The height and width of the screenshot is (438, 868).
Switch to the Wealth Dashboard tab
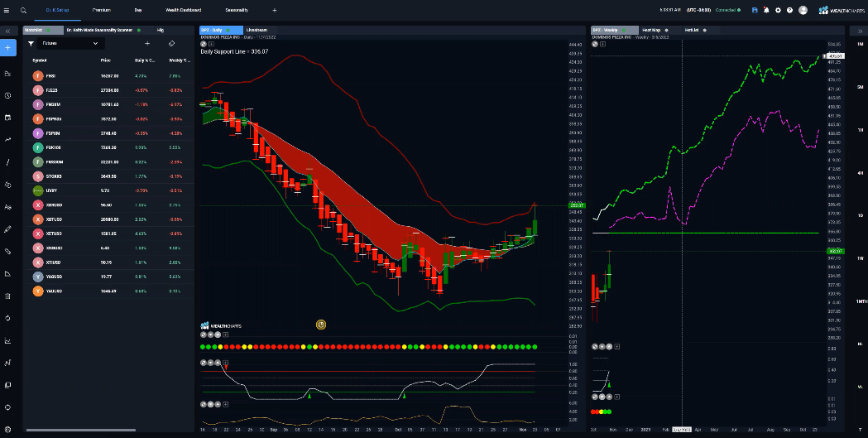point(183,10)
